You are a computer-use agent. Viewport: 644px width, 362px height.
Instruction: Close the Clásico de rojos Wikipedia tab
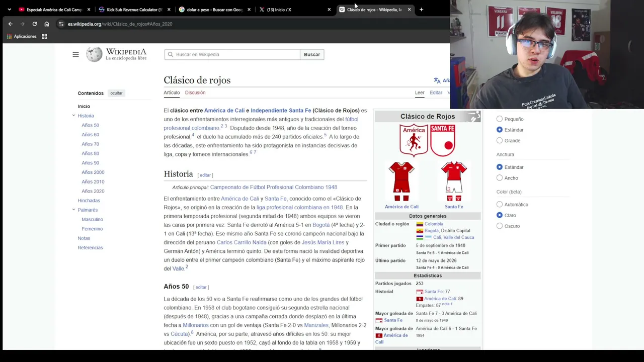(409, 10)
